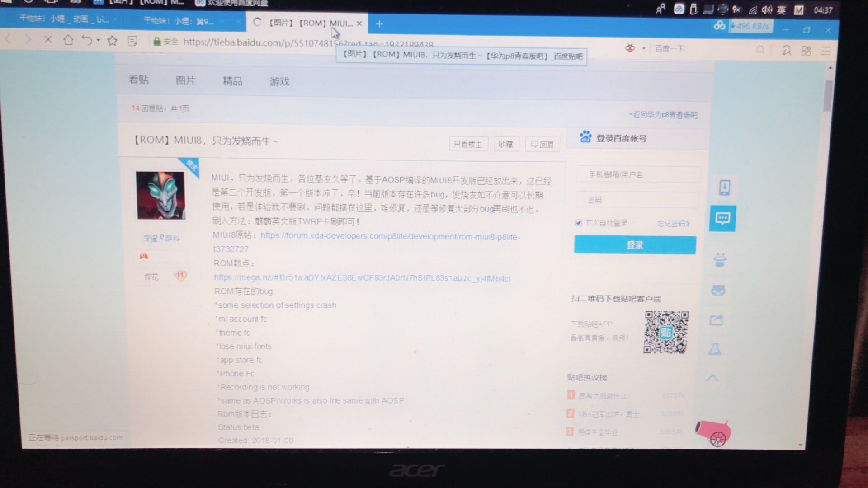868x488 pixels.
Task: Click the blue 登录 button
Action: [x=635, y=245]
